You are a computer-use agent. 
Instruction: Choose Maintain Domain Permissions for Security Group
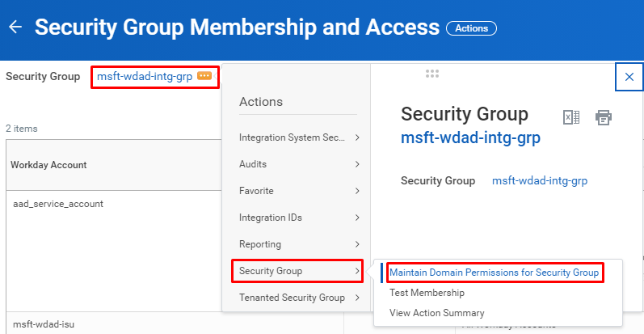[x=494, y=273]
